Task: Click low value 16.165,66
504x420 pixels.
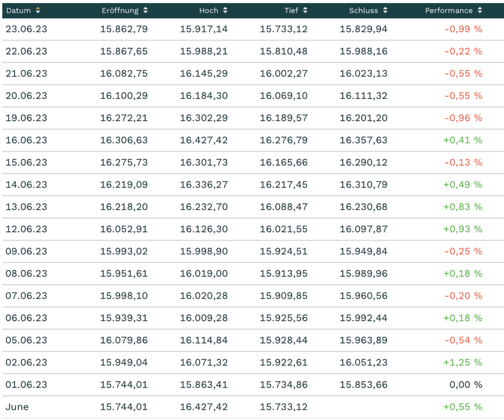Action: click(283, 162)
